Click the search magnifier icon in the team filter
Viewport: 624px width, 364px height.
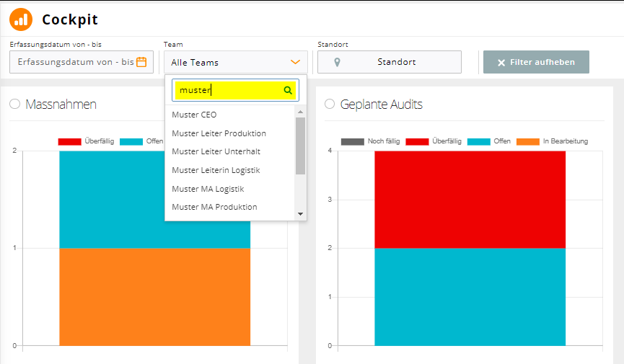coord(288,90)
